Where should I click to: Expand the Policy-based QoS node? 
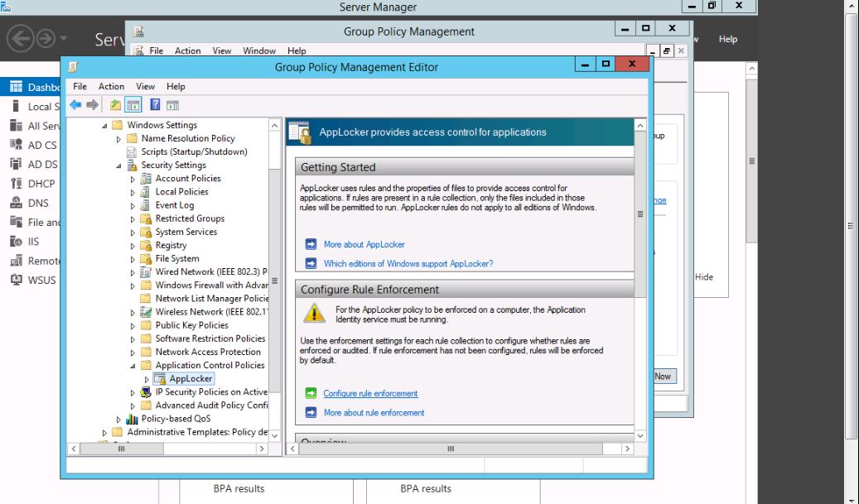pyautogui.click(x=118, y=419)
